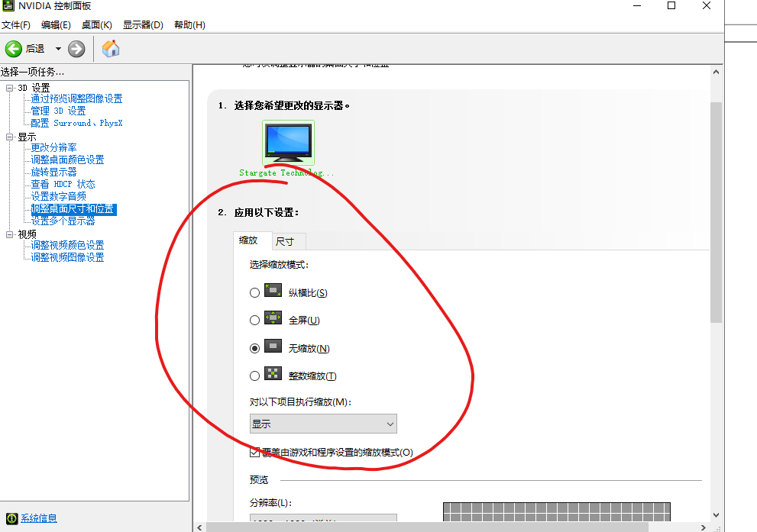The width and height of the screenshot is (757, 532).
Task: Select the 全屏 scaling mode
Action: [254, 320]
